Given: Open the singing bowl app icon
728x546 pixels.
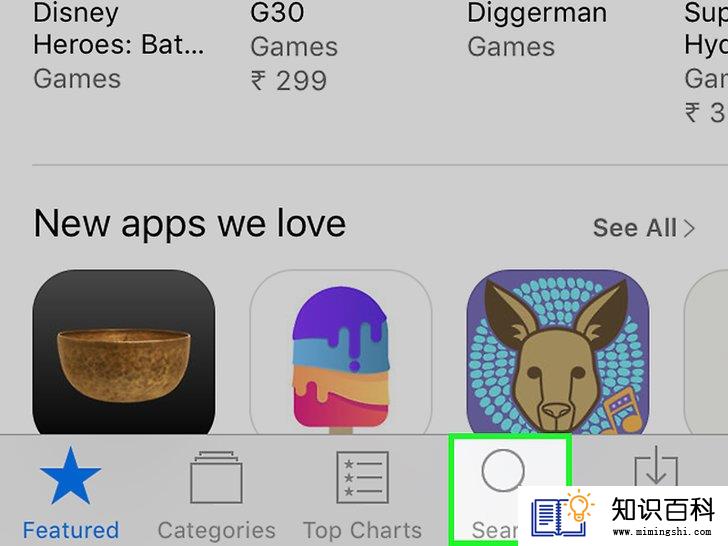Looking at the screenshot, I should click(x=124, y=352).
